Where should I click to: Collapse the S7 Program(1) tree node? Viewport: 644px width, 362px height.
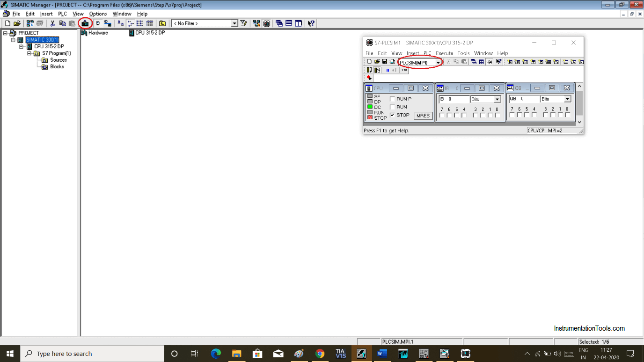(x=29, y=53)
